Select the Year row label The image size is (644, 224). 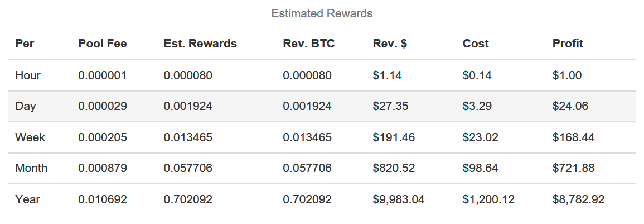point(27,199)
